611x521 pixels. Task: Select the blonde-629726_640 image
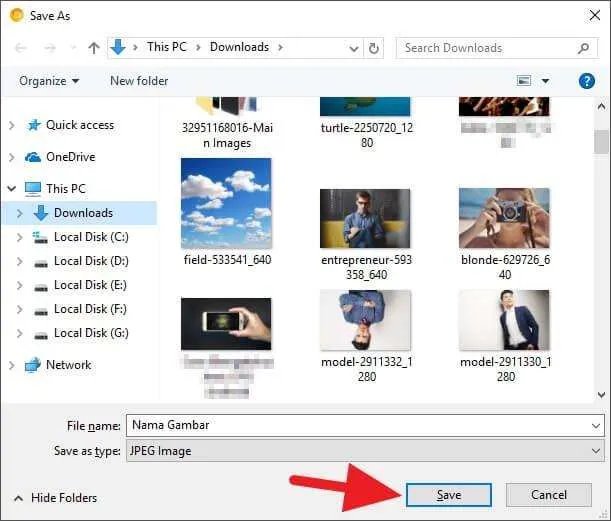pos(504,218)
